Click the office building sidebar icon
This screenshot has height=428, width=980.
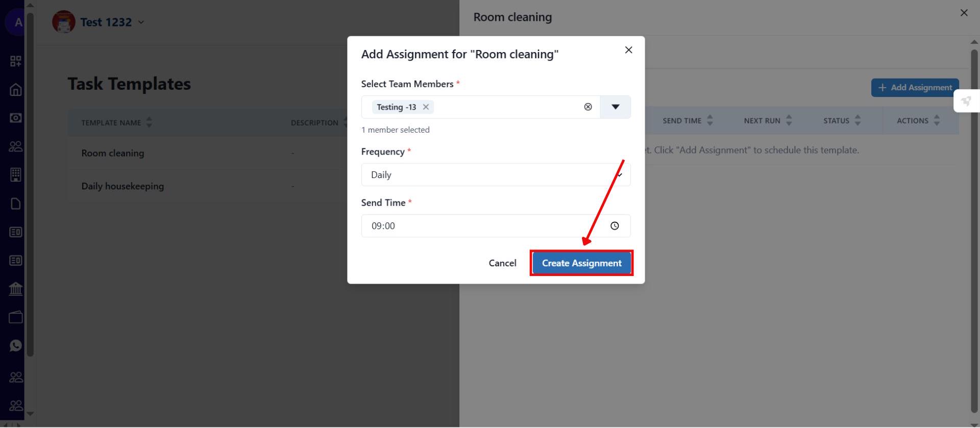pyautogui.click(x=16, y=174)
